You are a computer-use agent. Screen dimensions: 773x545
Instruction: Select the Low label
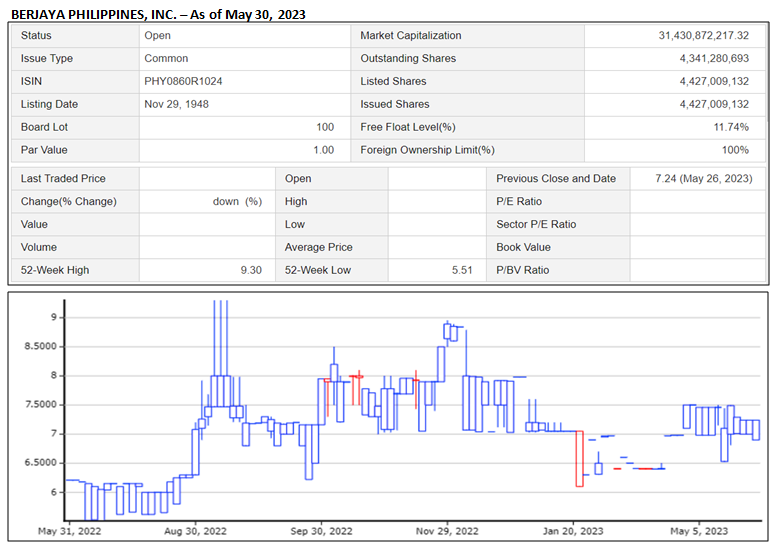click(295, 224)
